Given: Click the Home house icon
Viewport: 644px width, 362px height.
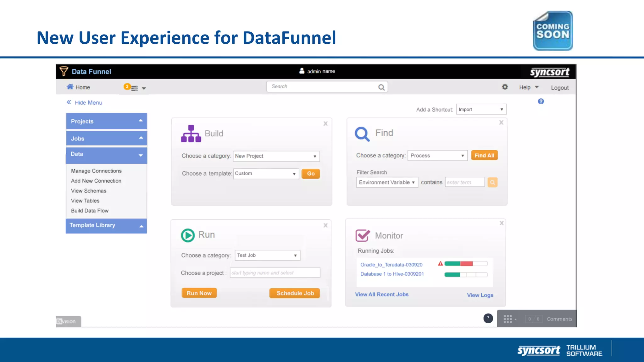Looking at the screenshot, I should pyautogui.click(x=70, y=87).
